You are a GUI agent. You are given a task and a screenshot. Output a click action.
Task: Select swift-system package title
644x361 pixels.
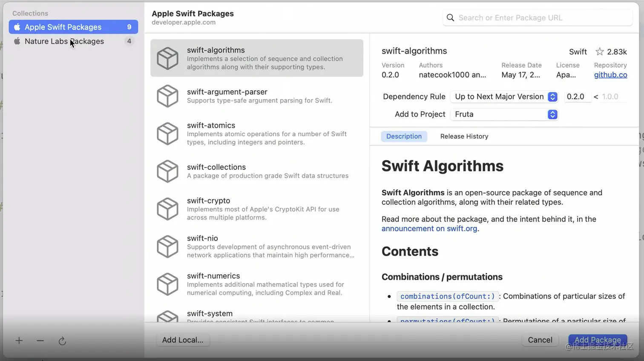pyautogui.click(x=210, y=314)
